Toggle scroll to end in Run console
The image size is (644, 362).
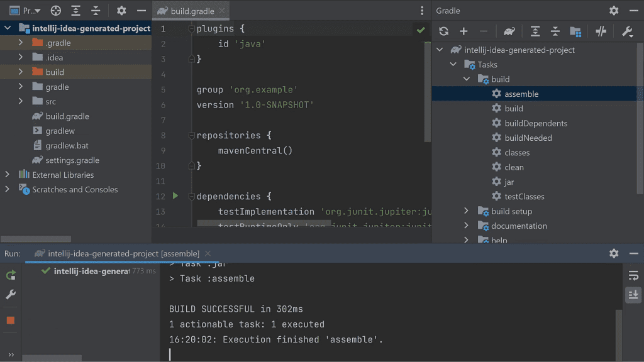click(x=633, y=294)
